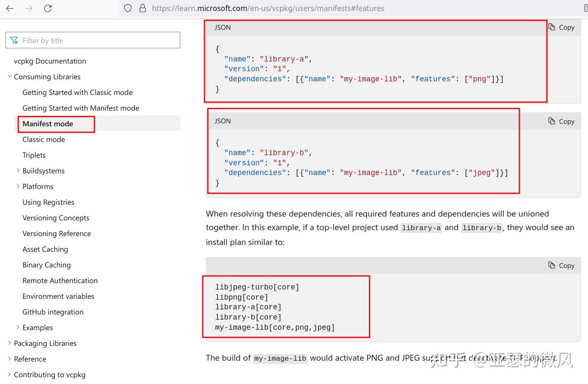Collapse the Consuming Libraries section
Screen dimensions: 588x384
(10, 77)
